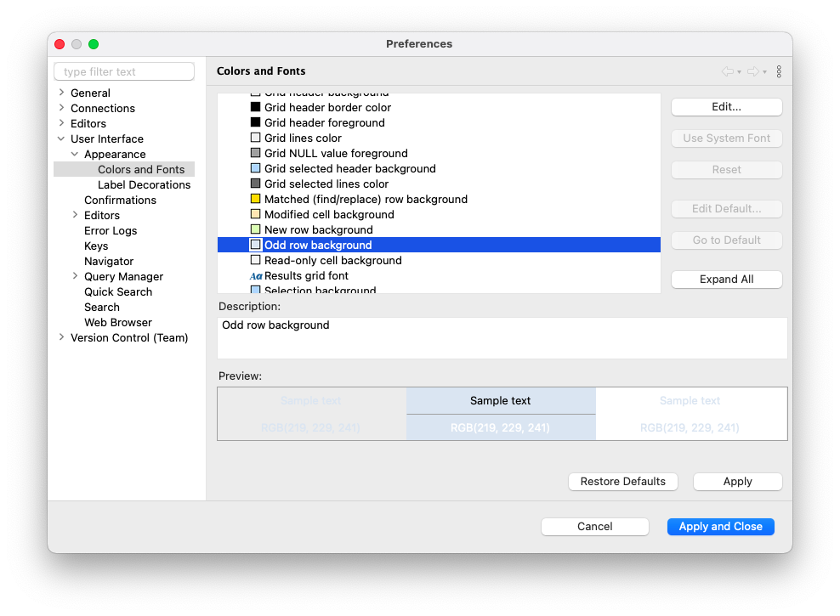Select the Web Browser preferences page

118,322
